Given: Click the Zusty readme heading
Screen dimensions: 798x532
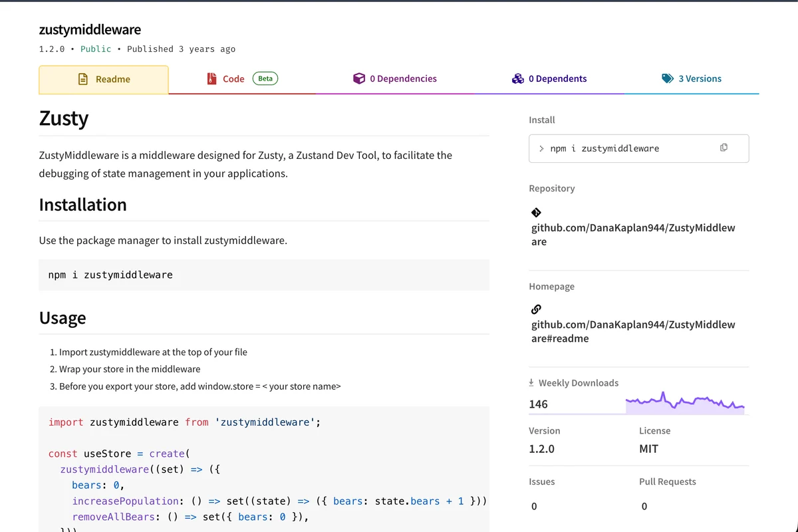Looking at the screenshot, I should (64, 118).
